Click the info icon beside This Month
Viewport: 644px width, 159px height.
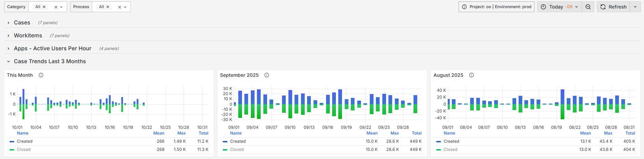(x=41, y=75)
